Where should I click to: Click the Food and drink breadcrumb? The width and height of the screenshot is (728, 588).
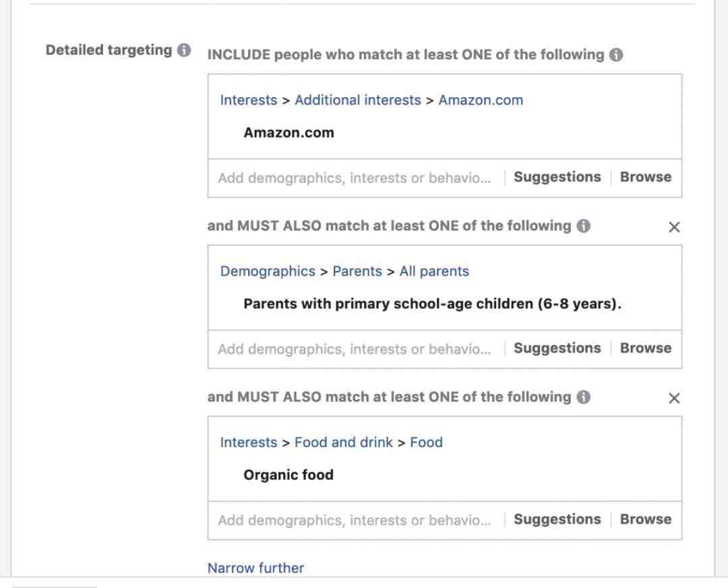point(344,442)
